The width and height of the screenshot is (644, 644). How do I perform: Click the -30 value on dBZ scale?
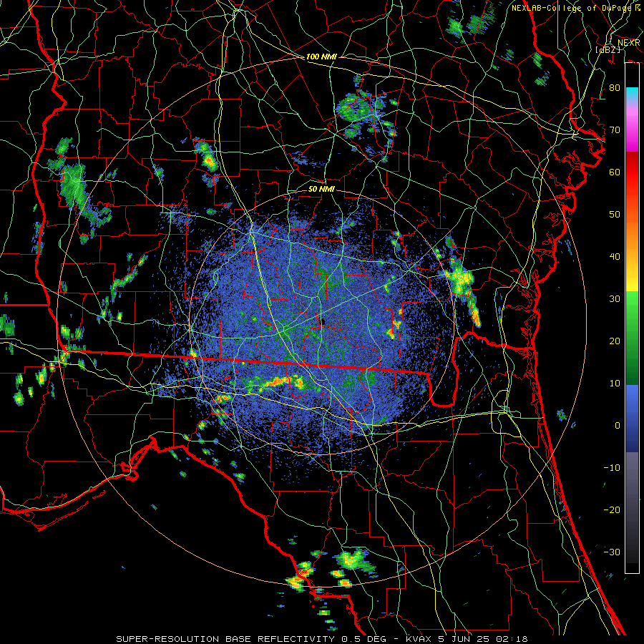click(x=612, y=552)
